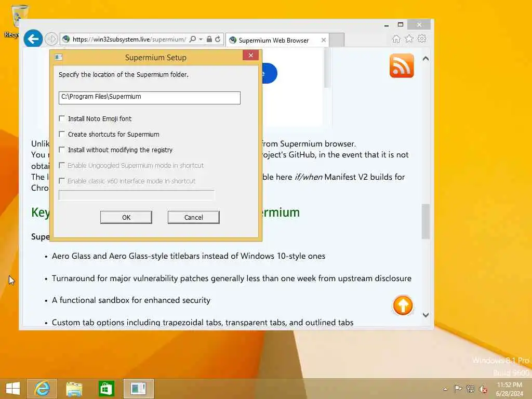Click the bullet about custom tab options
This screenshot has height=399, width=532.
click(x=203, y=322)
